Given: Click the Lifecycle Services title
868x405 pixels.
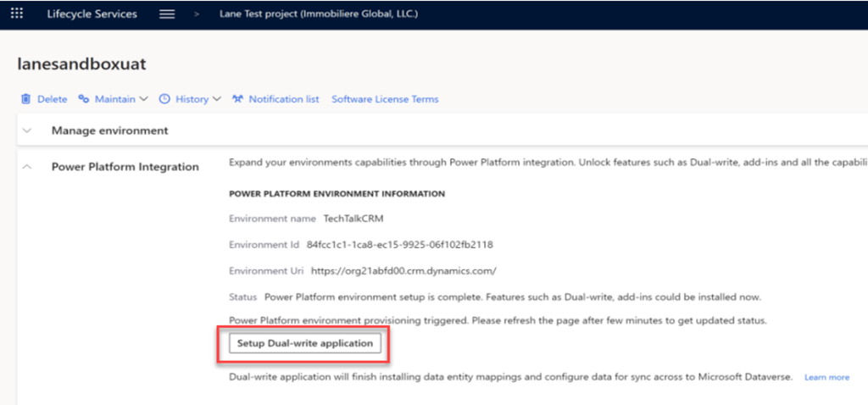Looking at the screenshot, I should 92,14.
